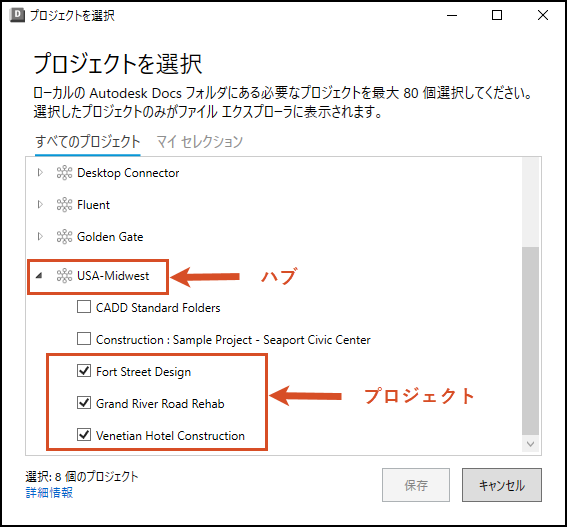567x527 pixels.
Task: Select the Fluent text label
Action: (93, 205)
